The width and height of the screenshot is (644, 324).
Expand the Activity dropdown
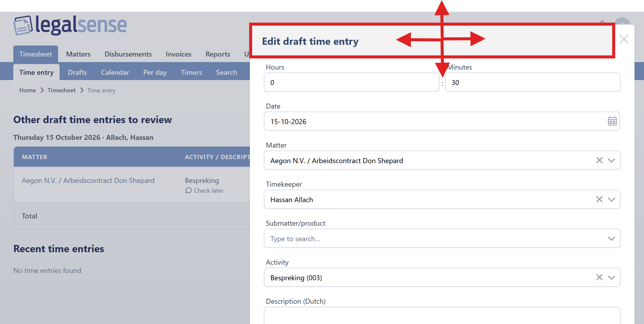[611, 277]
